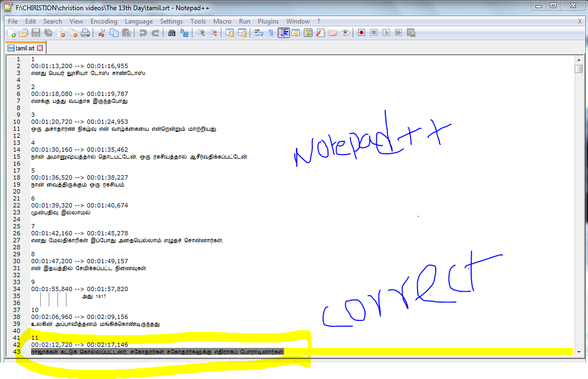Toggle Show All Characters pilcrow icon
Viewport: 588px width, 379px height.
click(x=271, y=33)
